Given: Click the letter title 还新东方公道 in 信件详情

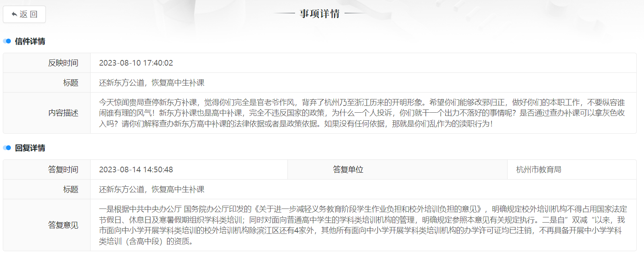Looking at the screenshot, I should tap(152, 83).
